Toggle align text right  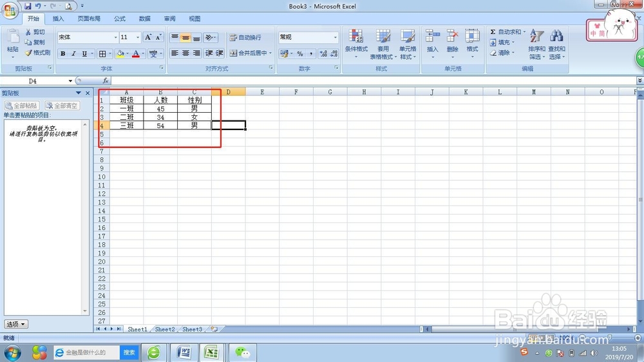pos(196,53)
